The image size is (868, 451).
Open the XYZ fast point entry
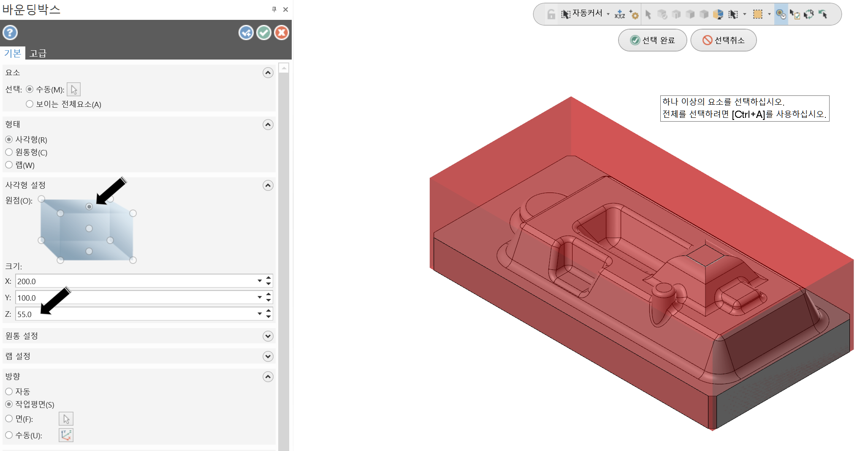[x=620, y=14]
